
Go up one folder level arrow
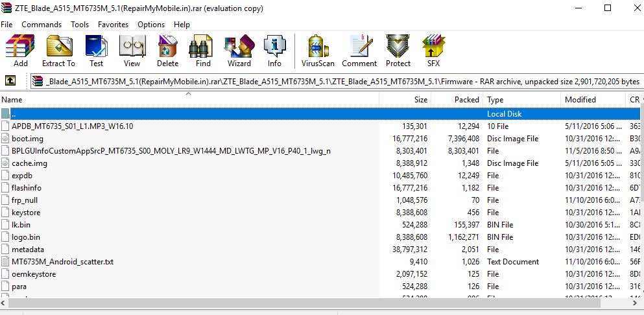pos(10,81)
